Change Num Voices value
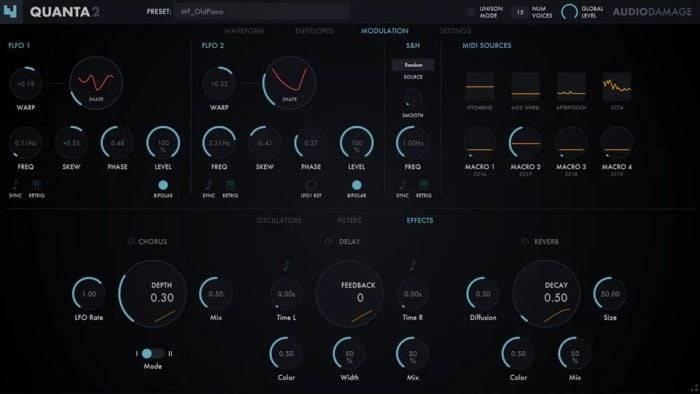Screen dimensions: 700x394 [520, 12]
